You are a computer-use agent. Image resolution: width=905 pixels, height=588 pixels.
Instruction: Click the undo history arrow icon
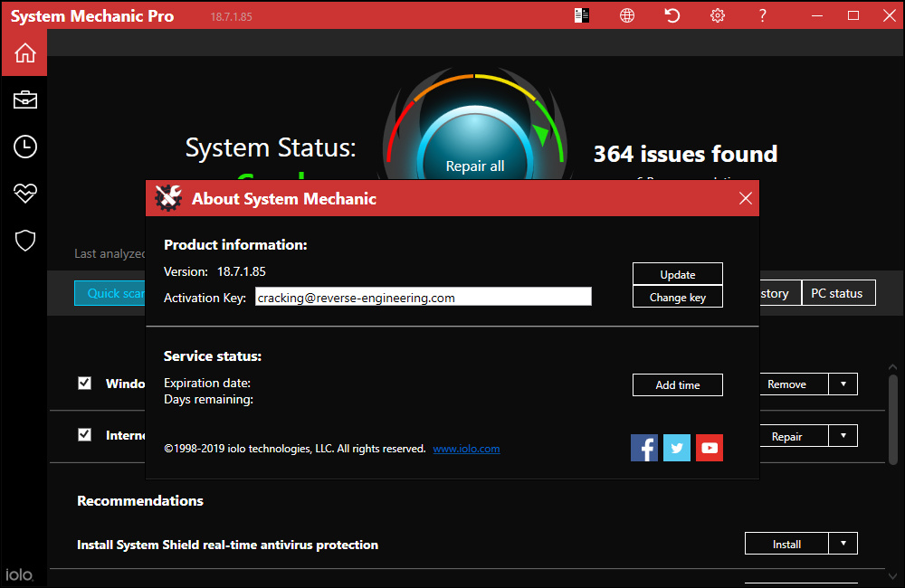[x=672, y=15]
